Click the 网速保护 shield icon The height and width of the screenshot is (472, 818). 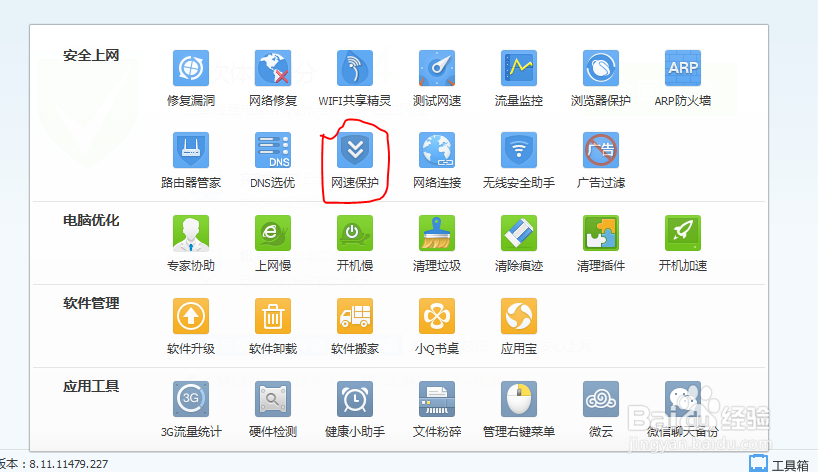[x=355, y=150]
